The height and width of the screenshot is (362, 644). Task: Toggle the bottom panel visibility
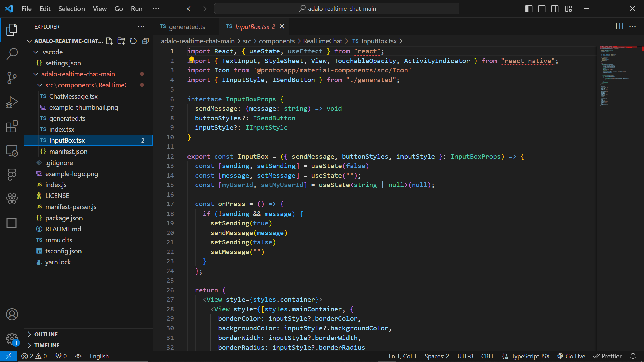tap(542, 9)
